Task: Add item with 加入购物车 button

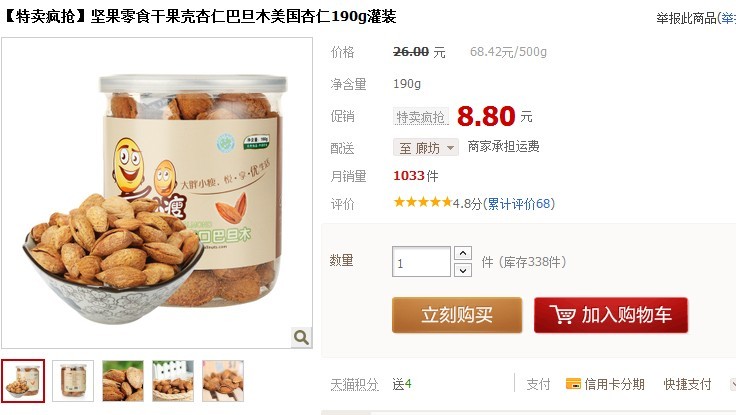Action: pos(611,315)
